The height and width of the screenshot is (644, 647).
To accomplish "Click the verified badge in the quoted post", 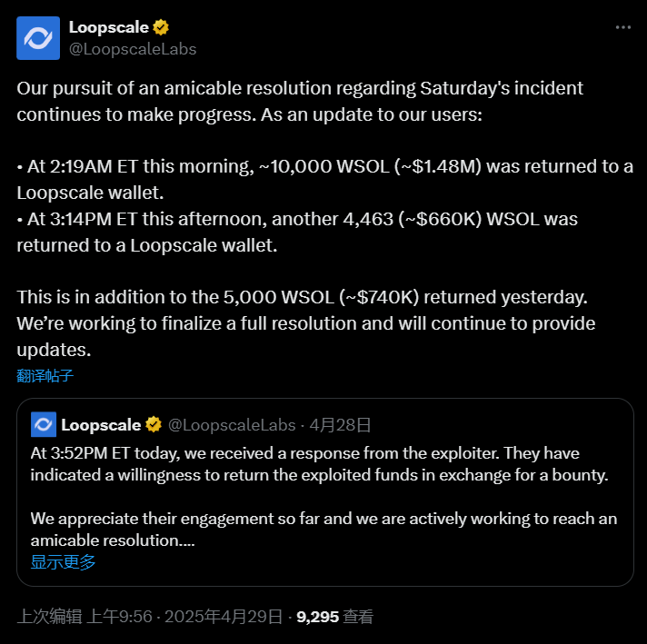I will pos(154,424).
